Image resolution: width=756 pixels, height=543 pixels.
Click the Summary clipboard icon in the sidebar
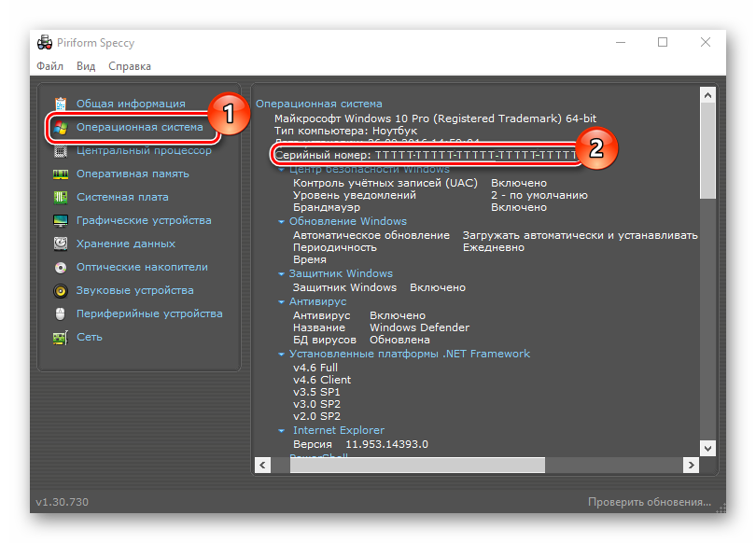coord(61,104)
